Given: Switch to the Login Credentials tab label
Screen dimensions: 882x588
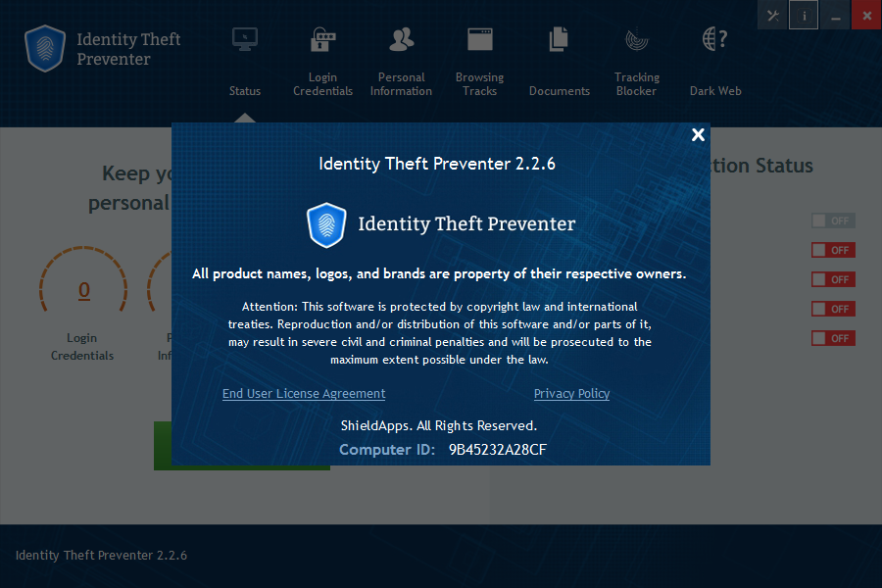Looking at the screenshot, I should tap(322, 84).
